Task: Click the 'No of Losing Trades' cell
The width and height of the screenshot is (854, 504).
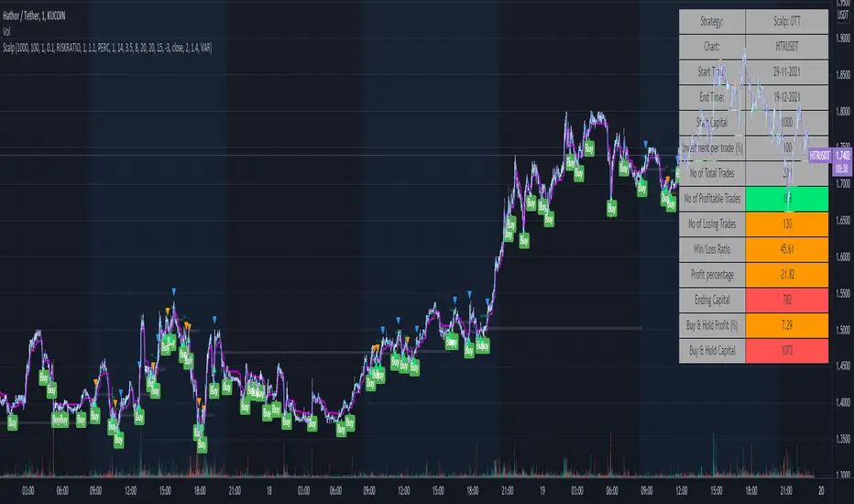Action: [x=712, y=224]
